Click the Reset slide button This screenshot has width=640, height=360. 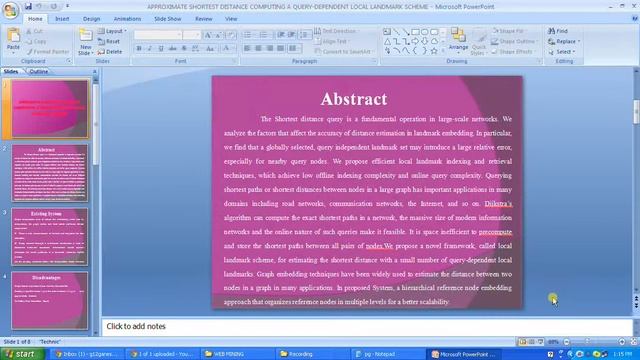109,42
